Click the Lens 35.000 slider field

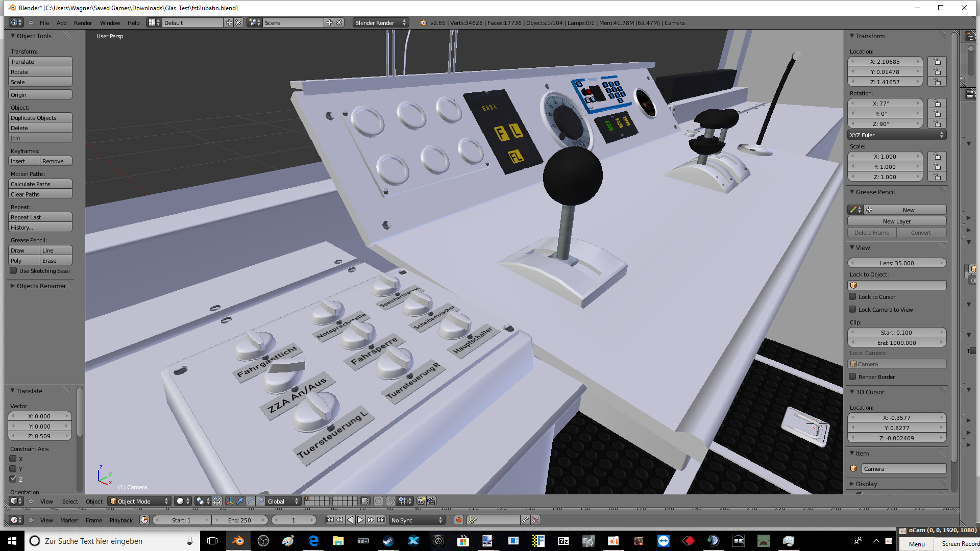(x=897, y=263)
